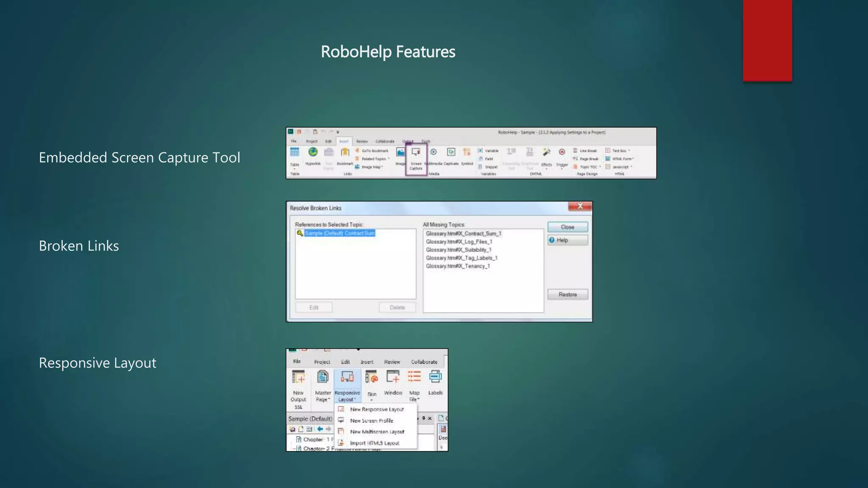Viewport: 868px width, 488px height.
Task: Select Glossary.htm#IX_Log_Files_1 missing topic
Action: (x=459, y=242)
